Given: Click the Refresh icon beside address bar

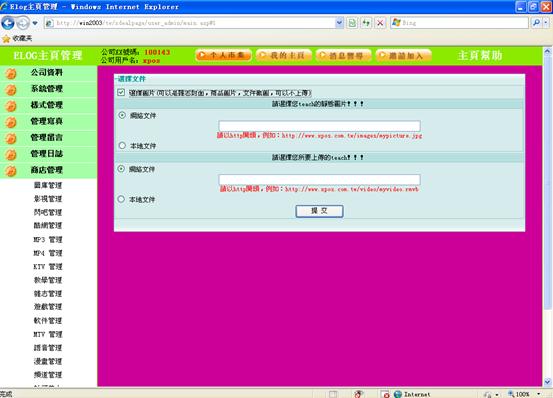Looking at the screenshot, I should [366, 23].
